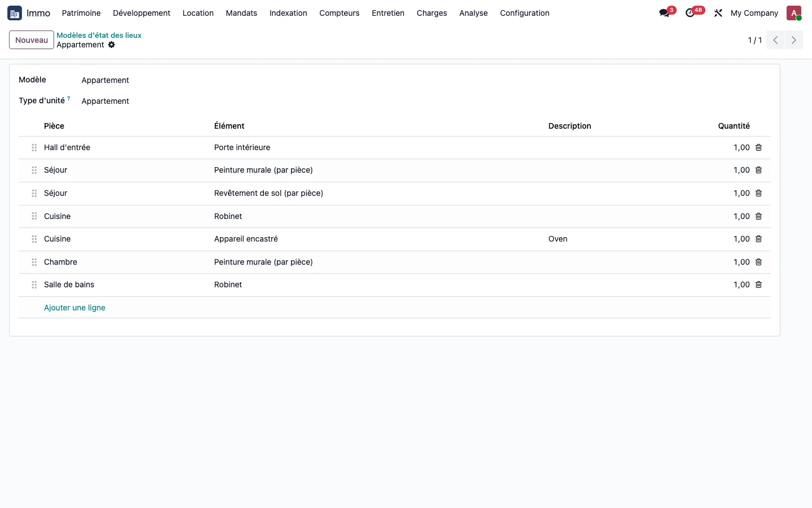Viewport: 812px width, 508px height.
Task: Select the Oven description cell
Action: point(558,239)
